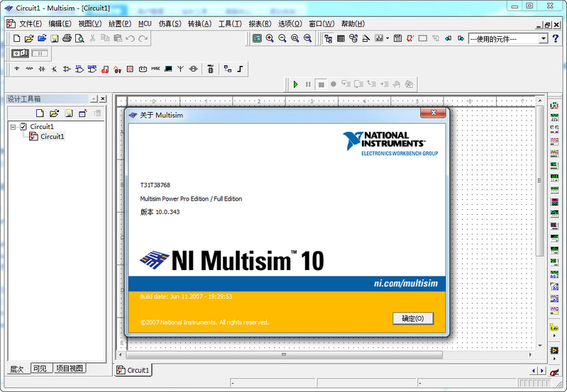Click horizontal scrollbar thumb under workspace
567x392 pixels.
pyautogui.click(x=285, y=355)
